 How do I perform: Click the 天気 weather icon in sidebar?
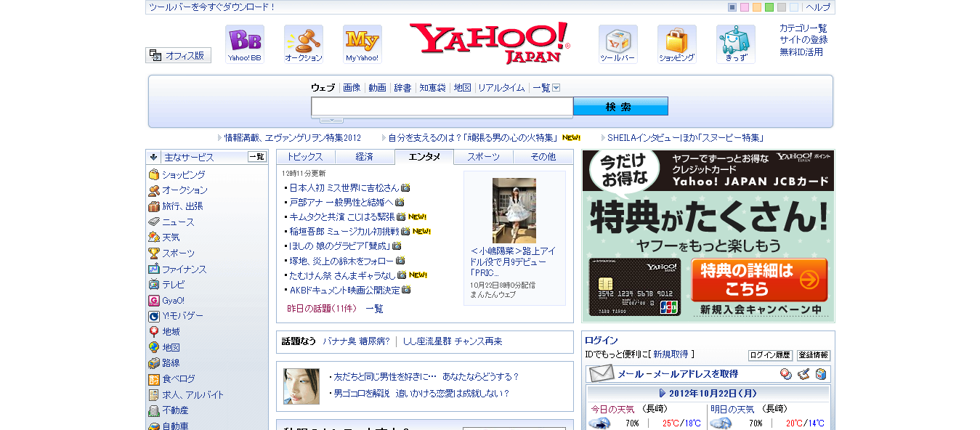pyautogui.click(x=154, y=238)
